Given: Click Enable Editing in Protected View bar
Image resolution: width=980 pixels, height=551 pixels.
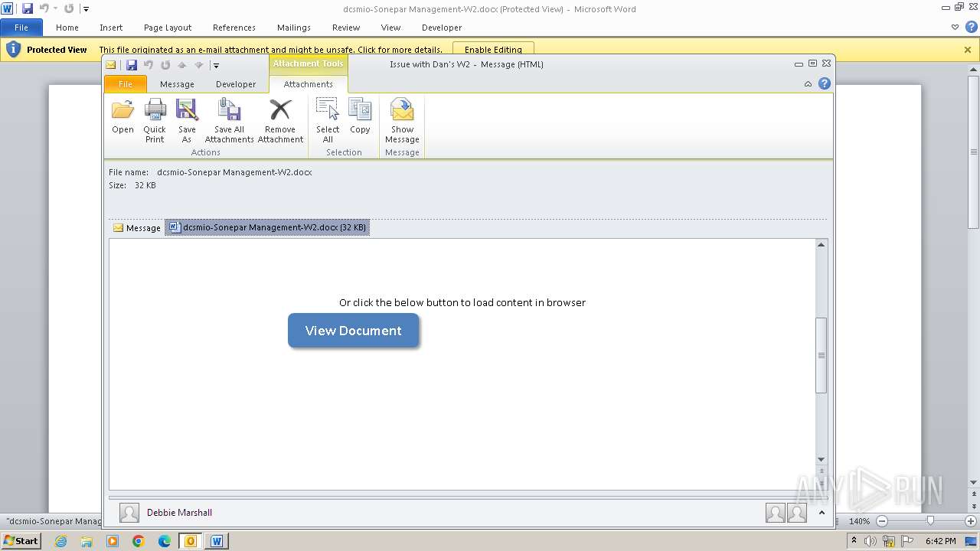Looking at the screenshot, I should (x=493, y=50).
